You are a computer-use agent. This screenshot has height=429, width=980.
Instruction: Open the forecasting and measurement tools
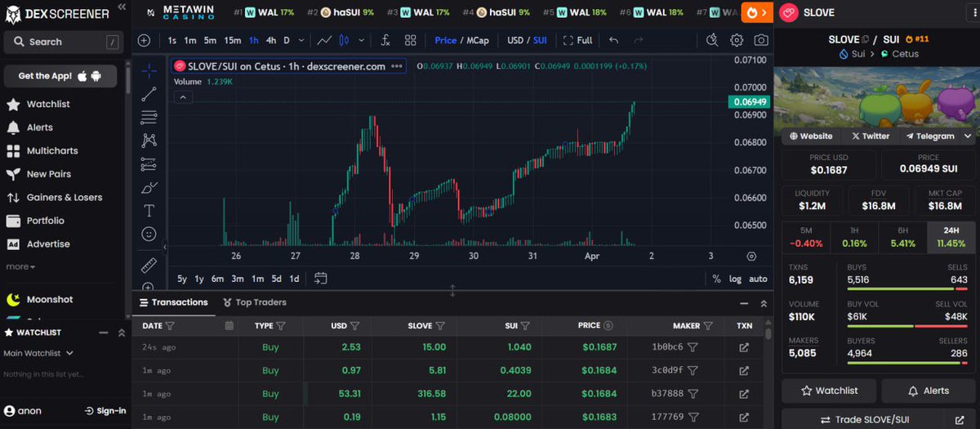pos(149,164)
